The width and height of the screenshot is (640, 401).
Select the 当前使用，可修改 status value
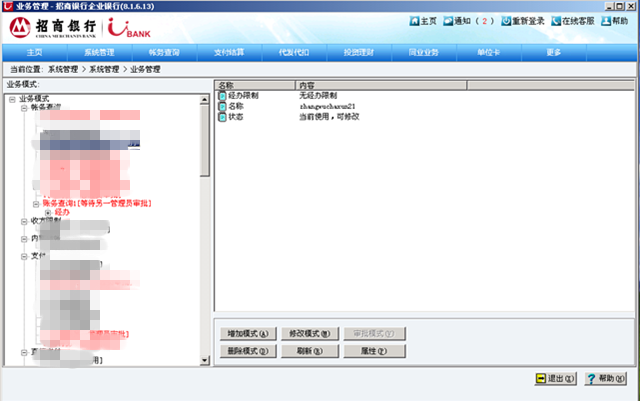coord(329,117)
